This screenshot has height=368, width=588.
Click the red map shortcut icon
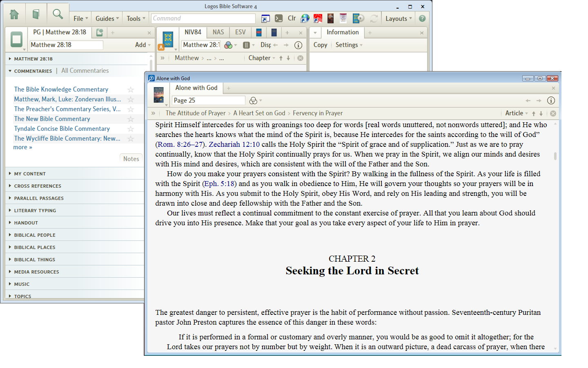[318, 18]
